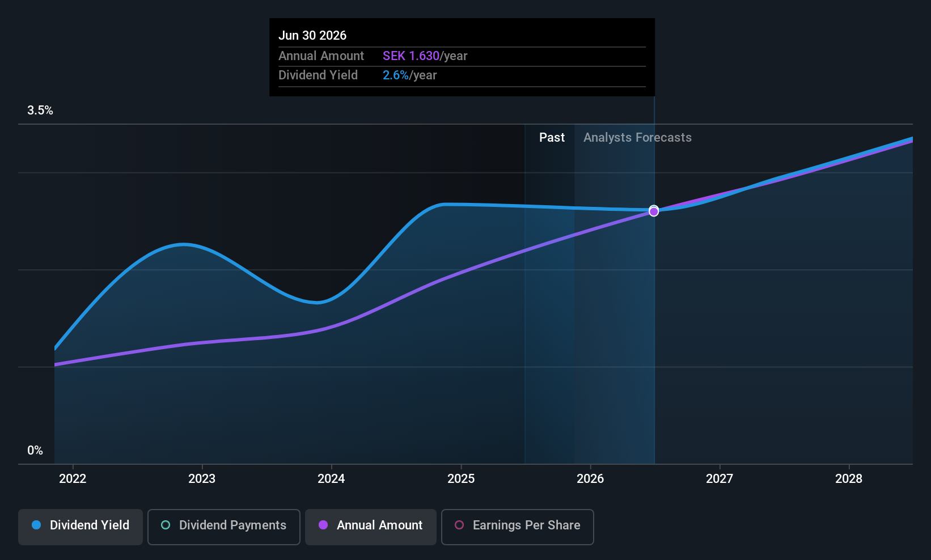Choose the 2028 year on the x-axis
This screenshot has height=560, width=931.
849,479
